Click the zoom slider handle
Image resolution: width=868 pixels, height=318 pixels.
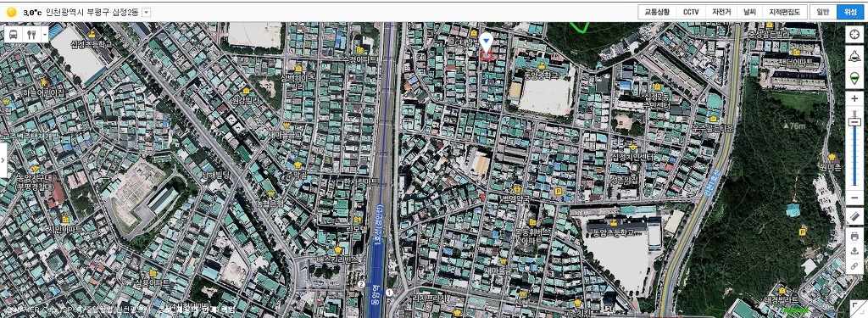[854, 122]
